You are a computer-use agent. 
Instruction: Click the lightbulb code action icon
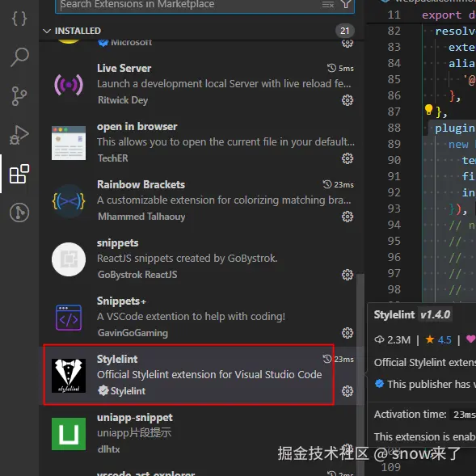click(x=428, y=110)
